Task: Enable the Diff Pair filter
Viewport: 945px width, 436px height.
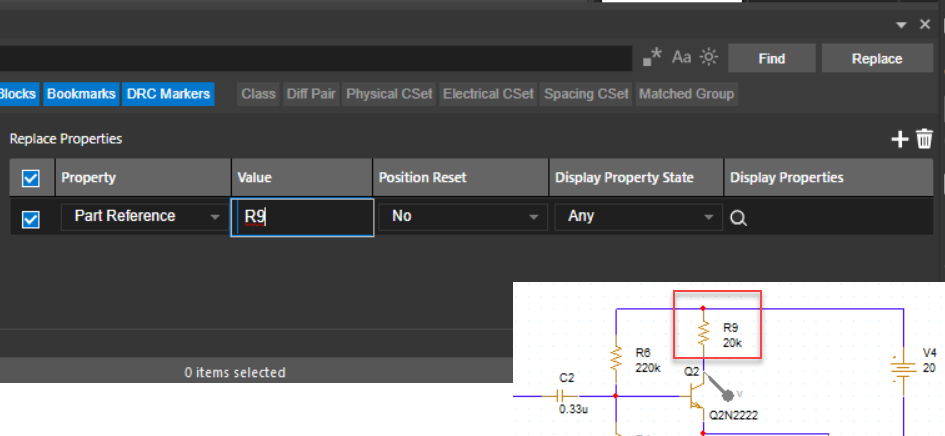Action: pos(311,94)
